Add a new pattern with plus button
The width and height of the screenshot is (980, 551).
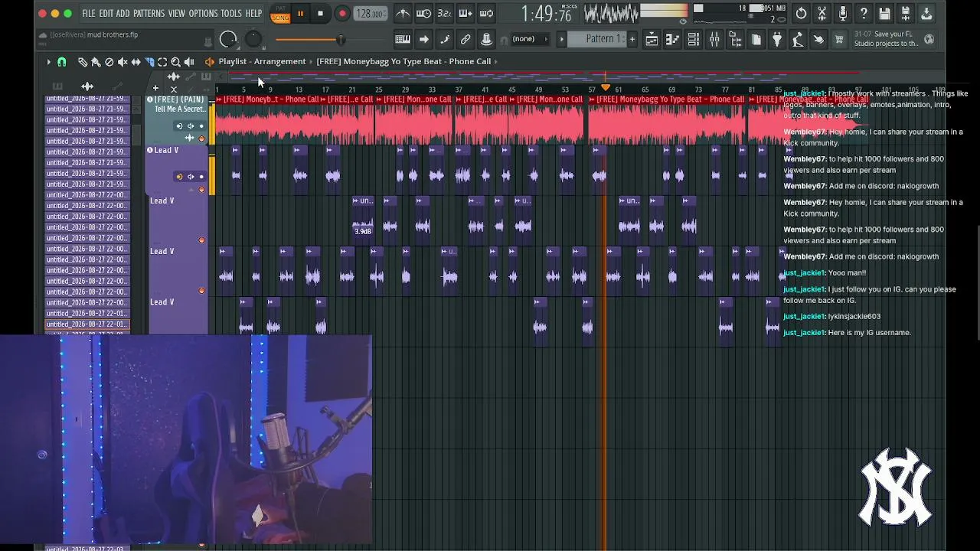coord(632,39)
